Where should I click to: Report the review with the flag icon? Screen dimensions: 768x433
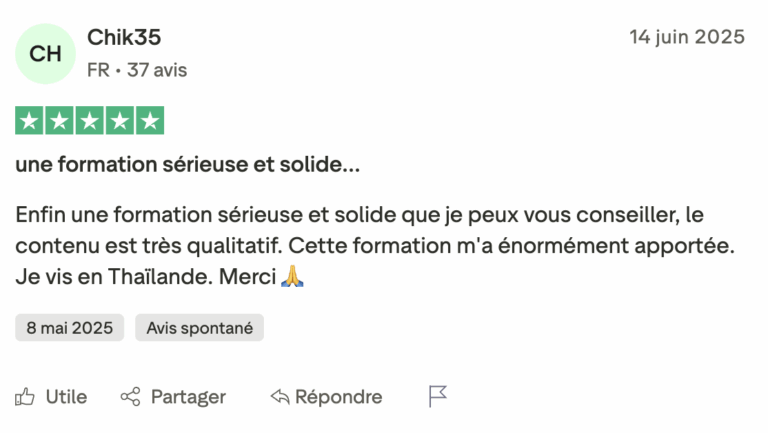click(x=437, y=397)
